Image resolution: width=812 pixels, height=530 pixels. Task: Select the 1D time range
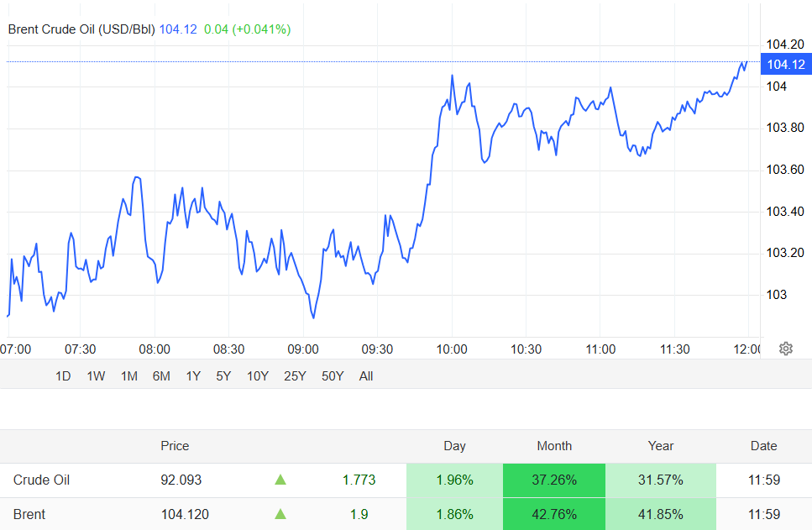click(63, 376)
